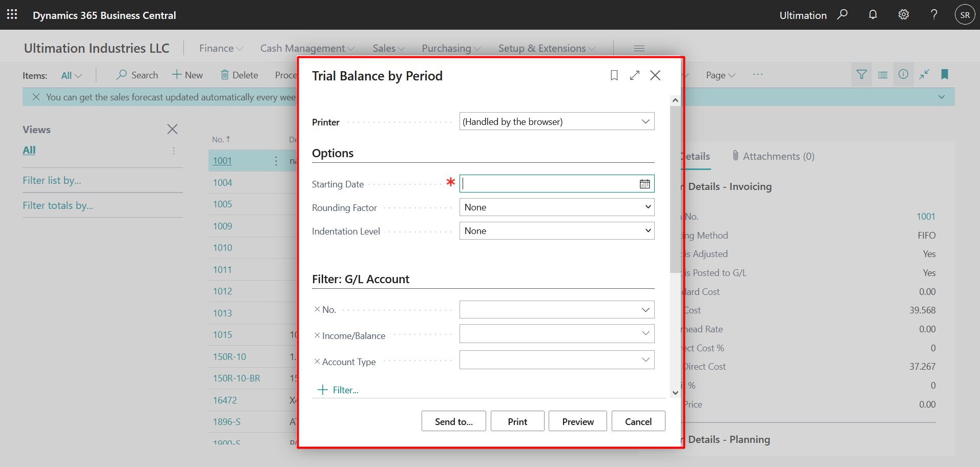
Task: Expand the Account Type filter dropdown
Action: (x=645, y=359)
